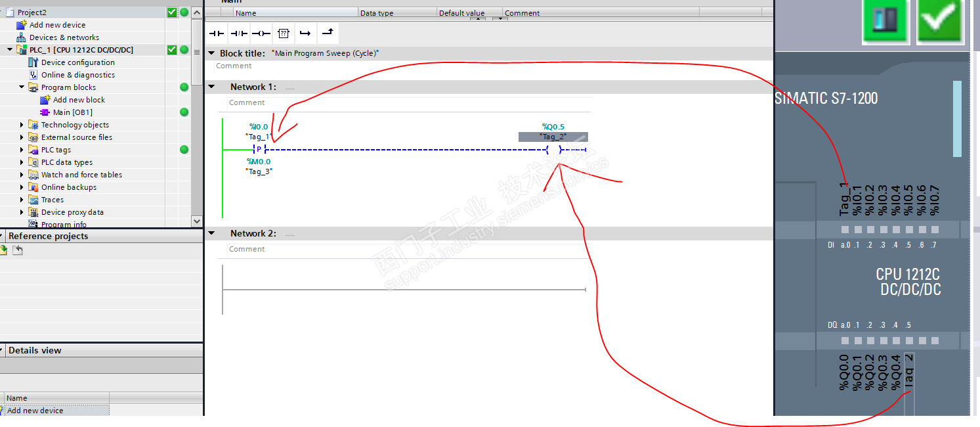Viewport: 980px width, 427px height.
Task: Collapse the Block title section
Action: (211, 53)
